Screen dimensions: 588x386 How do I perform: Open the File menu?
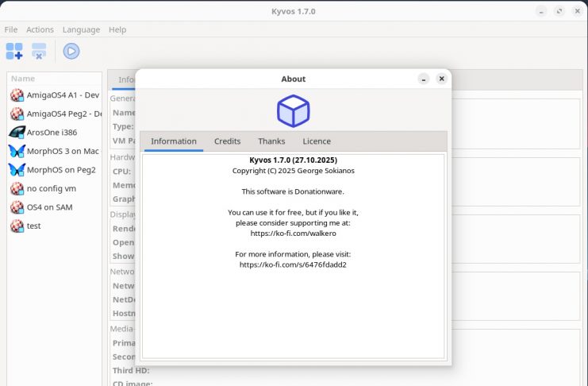tap(11, 29)
